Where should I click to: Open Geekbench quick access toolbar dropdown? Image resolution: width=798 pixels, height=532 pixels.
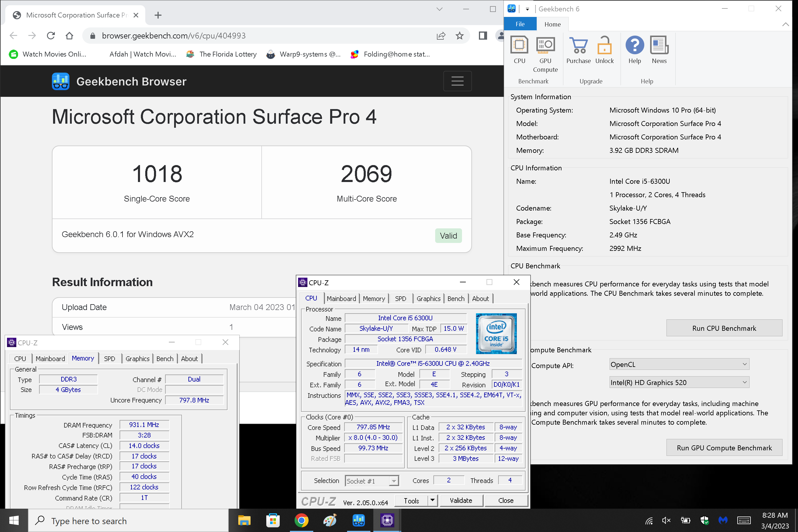pos(527,9)
